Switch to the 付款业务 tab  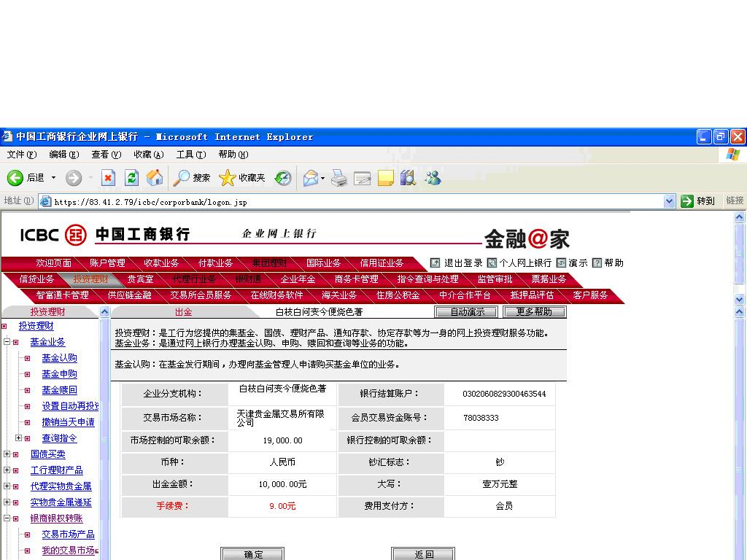point(215,263)
